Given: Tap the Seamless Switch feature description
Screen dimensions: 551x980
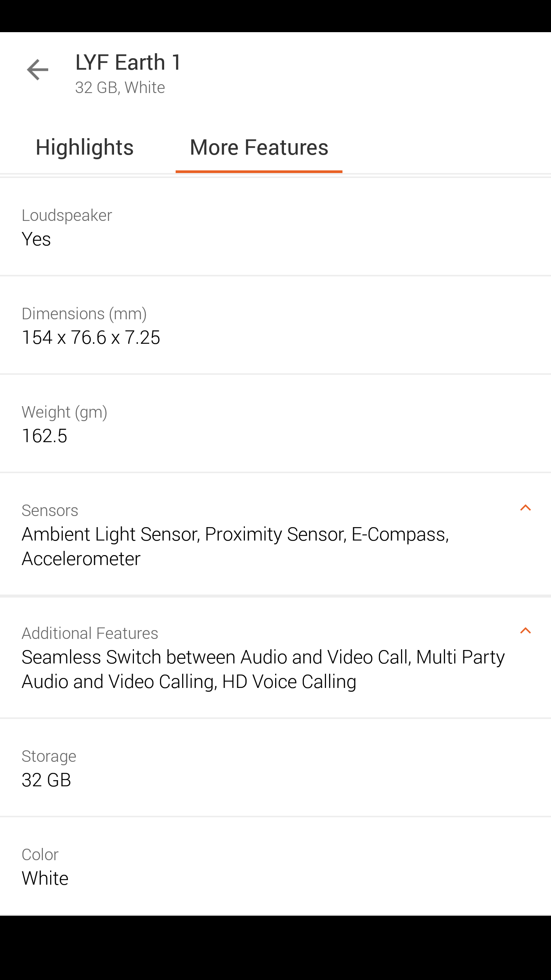Looking at the screenshot, I should [x=263, y=669].
